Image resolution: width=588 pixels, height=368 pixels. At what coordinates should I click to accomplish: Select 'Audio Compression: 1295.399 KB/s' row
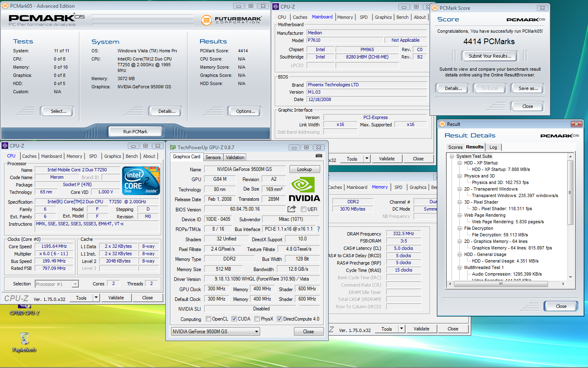(x=507, y=274)
